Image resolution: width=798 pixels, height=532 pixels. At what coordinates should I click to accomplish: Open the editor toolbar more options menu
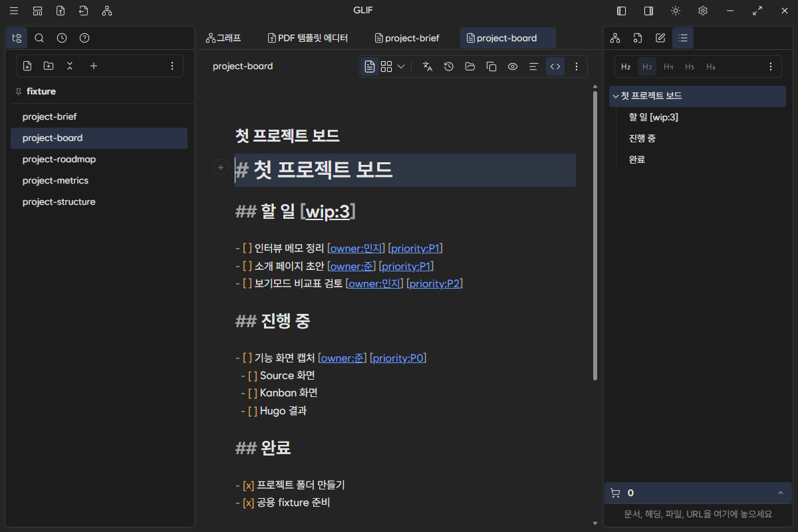tap(577, 66)
